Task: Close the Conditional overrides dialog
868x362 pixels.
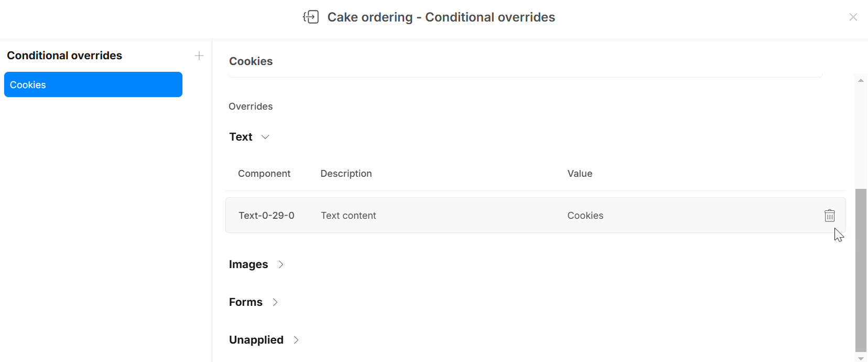Action: click(x=853, y=17)
